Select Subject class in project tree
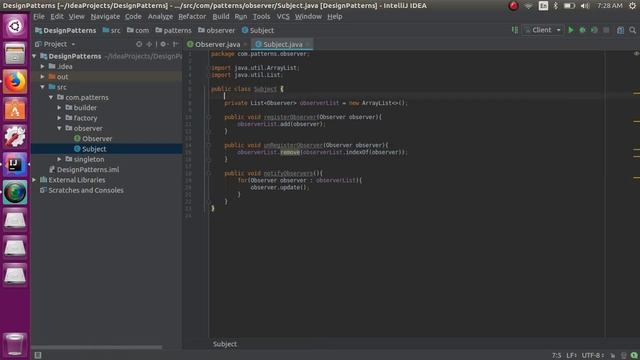The height and width of the screenshot is (360, 640). point(94,149)
